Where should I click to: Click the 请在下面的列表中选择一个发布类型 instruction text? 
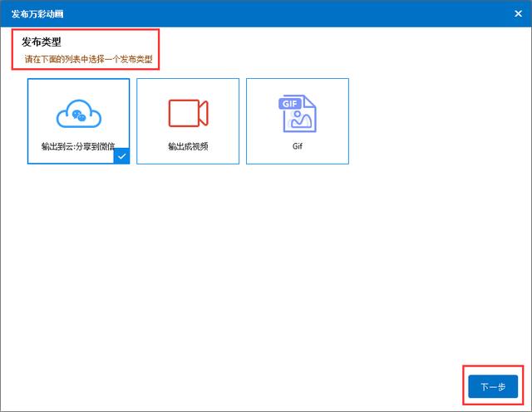coord(88,60)
